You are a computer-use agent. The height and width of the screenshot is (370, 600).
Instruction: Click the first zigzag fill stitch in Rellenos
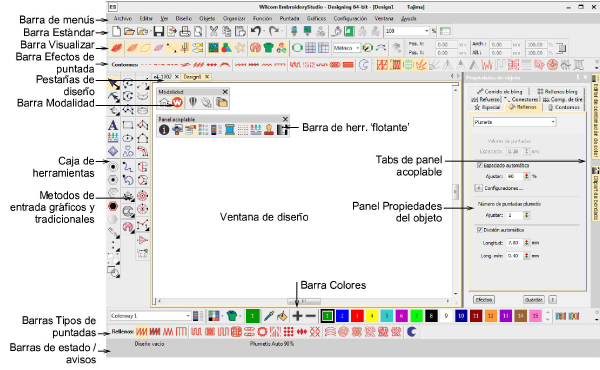(x=141, y=332)
